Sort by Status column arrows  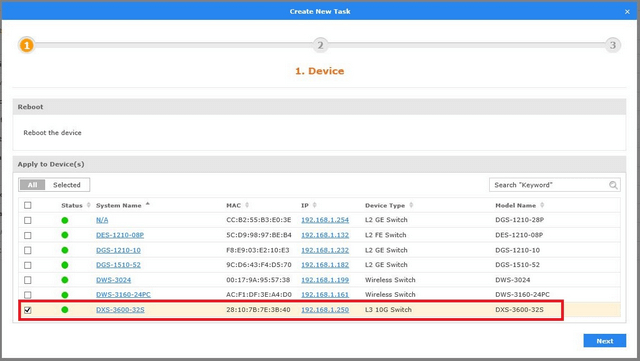[89, 205]
